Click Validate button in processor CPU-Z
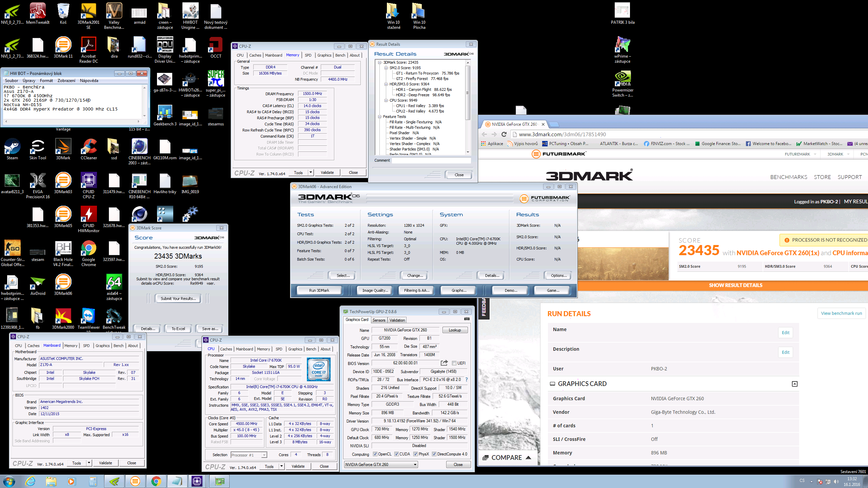This screenshot has height=488, width=868. [x=298, y=466]
